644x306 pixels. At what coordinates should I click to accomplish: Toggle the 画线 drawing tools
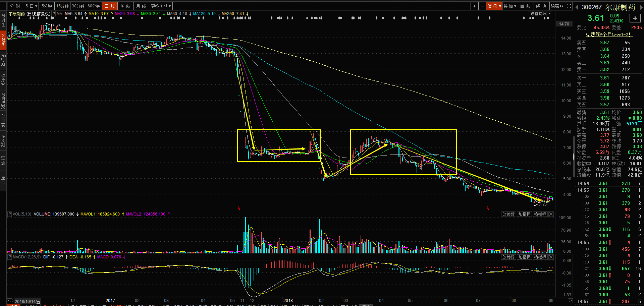click(526, 6)
